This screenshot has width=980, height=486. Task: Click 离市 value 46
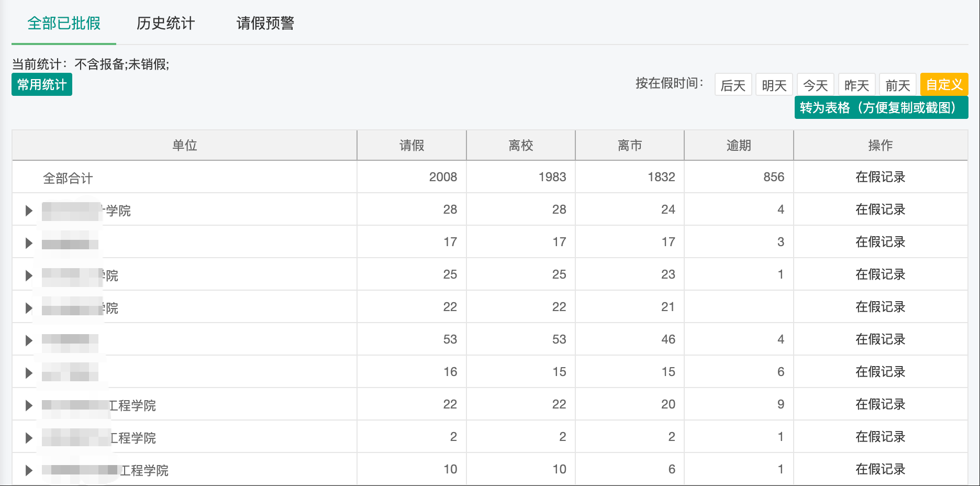(668, 339)
